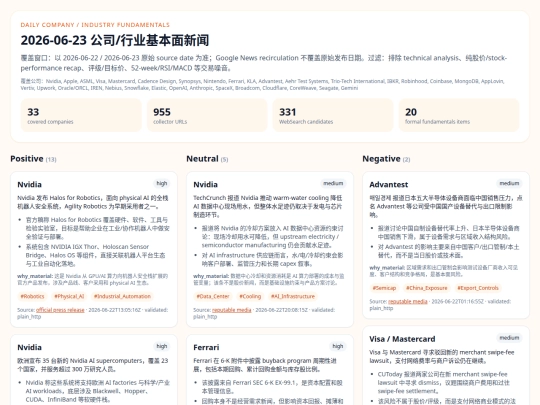Open reputable media link in Nvidia cooling card
This screenshot has width=540, height=405.
tap(231, 310)
